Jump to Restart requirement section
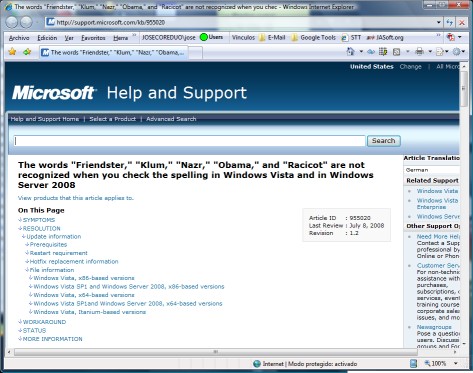The image size is (473, 373). (59, 253)
